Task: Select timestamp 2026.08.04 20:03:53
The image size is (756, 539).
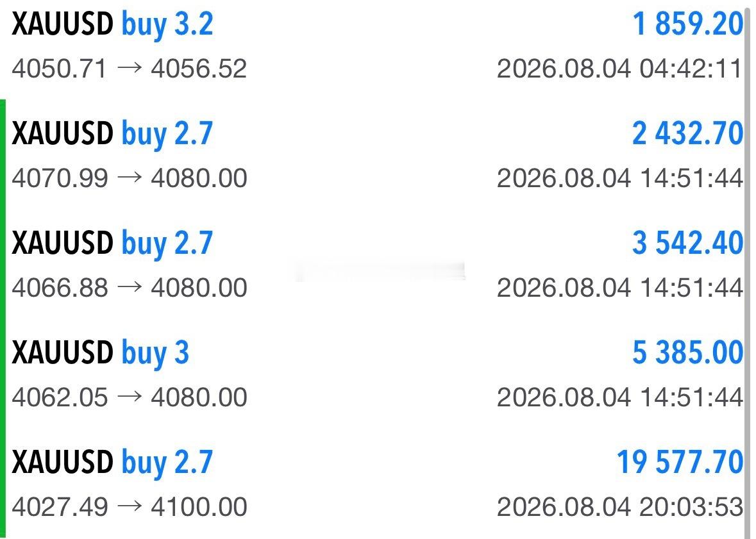Action: pos(620,506)
